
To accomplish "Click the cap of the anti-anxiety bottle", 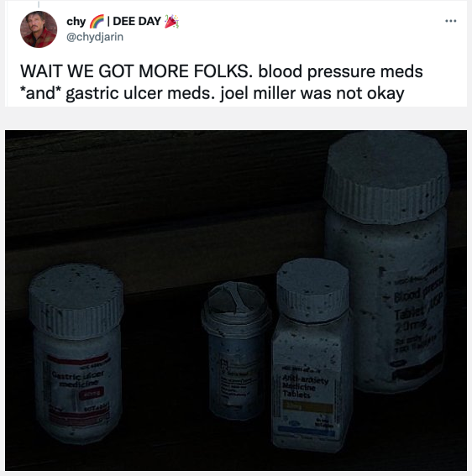I will [x=313, y=290].
